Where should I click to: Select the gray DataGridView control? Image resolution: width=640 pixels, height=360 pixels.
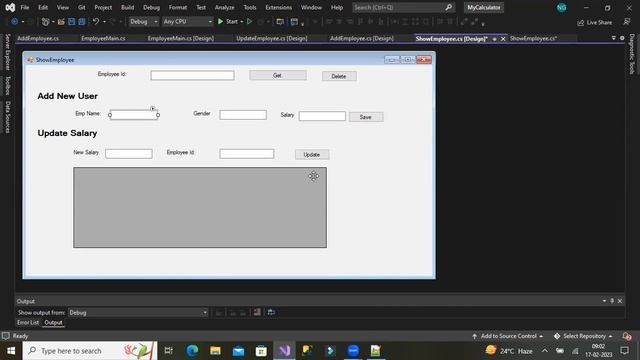(200, 207)
